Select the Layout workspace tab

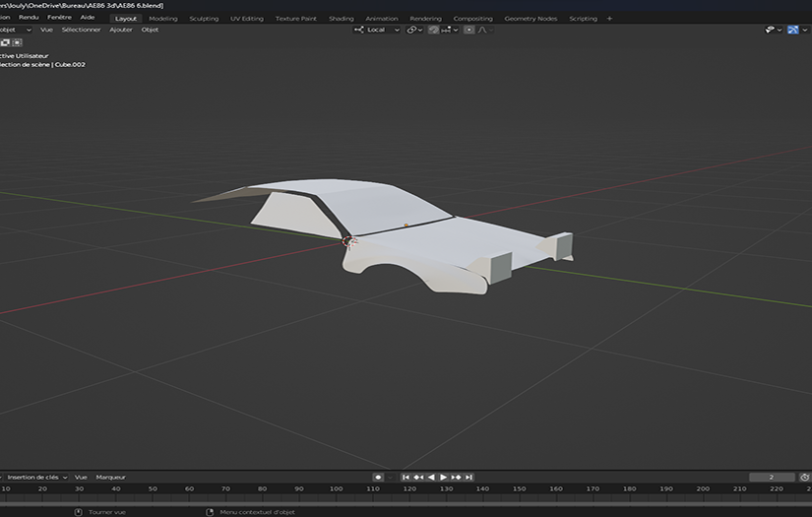click(126, 18)
